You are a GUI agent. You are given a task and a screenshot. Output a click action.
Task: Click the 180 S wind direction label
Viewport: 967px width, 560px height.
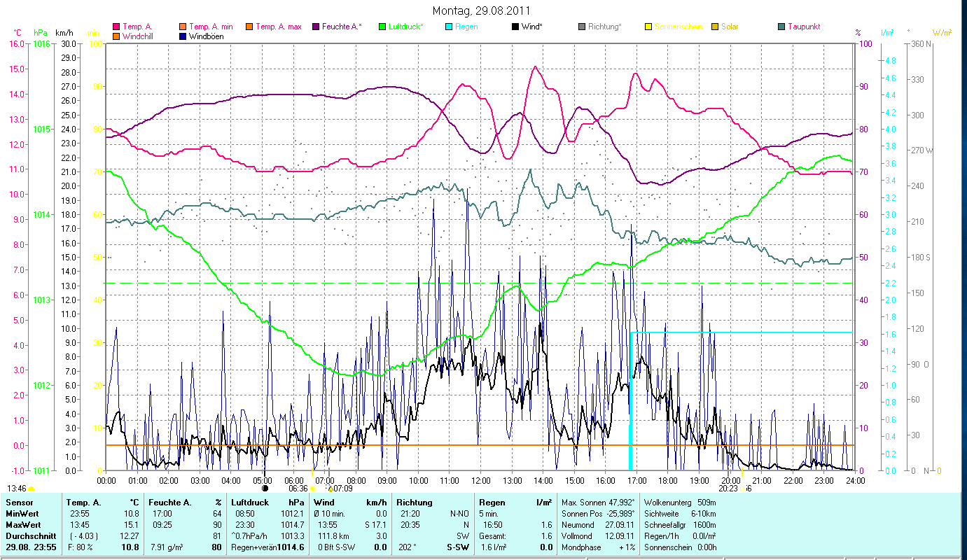pyautogui.click(x=921, y=257)
